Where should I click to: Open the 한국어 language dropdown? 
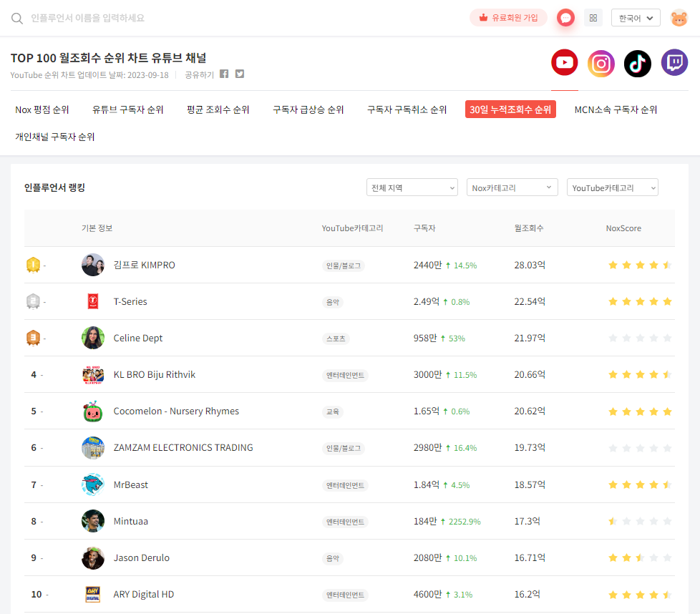click(x=636, y=18)
